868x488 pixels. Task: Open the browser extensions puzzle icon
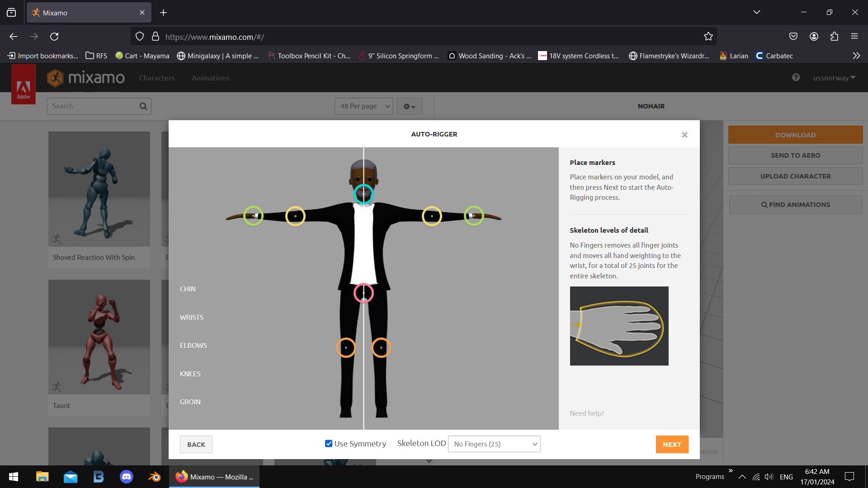834,36
